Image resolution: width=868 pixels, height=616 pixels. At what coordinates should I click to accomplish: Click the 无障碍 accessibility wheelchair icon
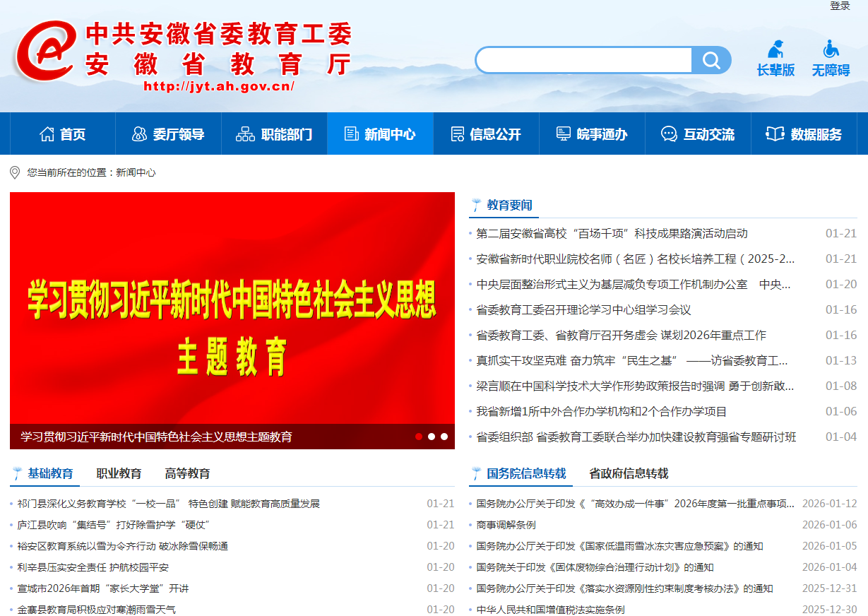tap(831, 49)
